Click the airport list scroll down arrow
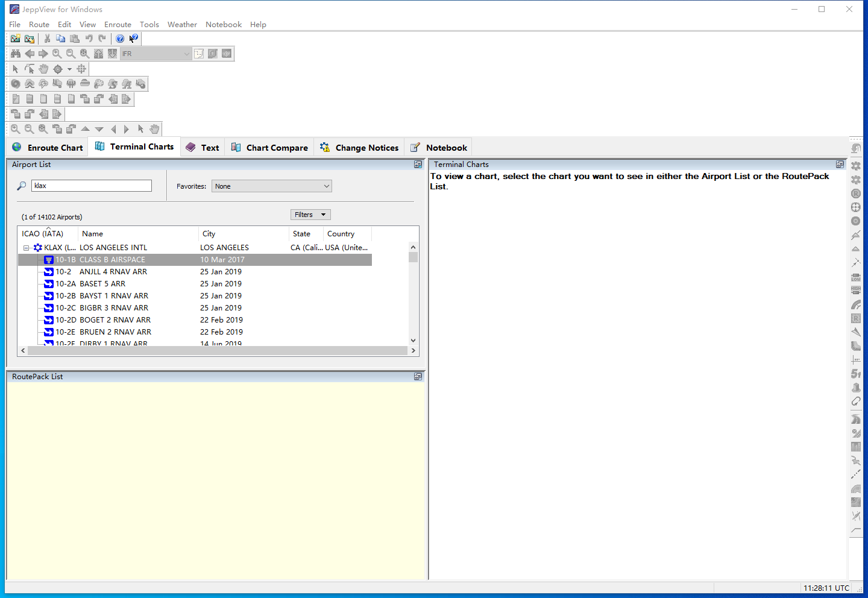 point(413,341)
